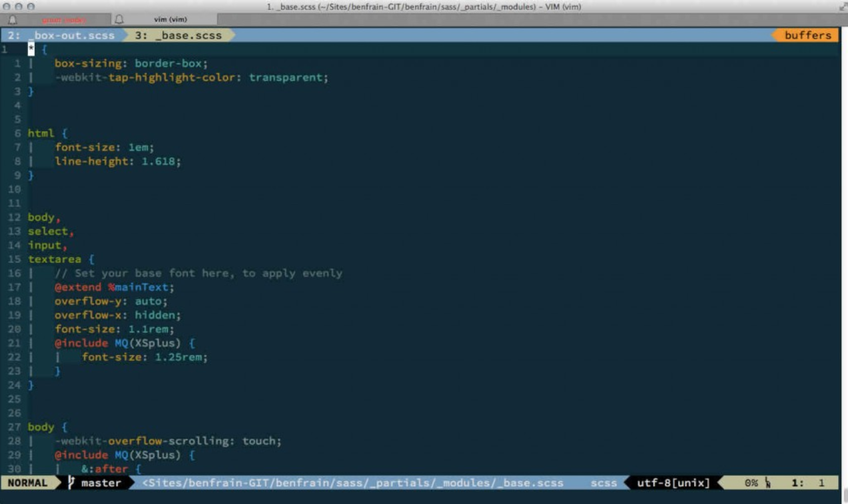Screen dimensions: 848x504
Task: Select the _base.scss buffer tab
Action: 178,35
